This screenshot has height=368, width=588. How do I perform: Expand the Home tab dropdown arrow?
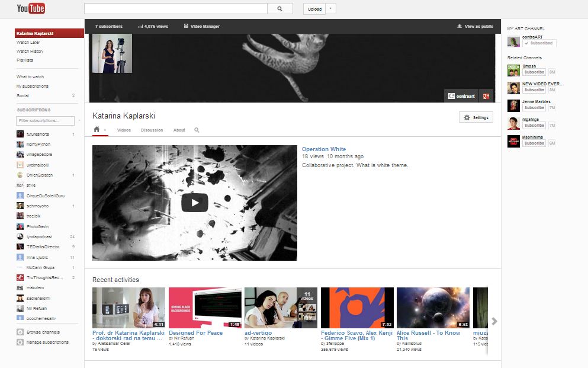coord(105,130)
